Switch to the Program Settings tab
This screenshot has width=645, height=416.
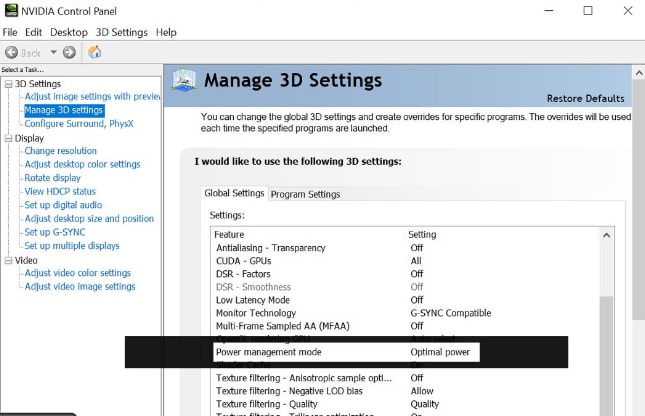[305, 194]
